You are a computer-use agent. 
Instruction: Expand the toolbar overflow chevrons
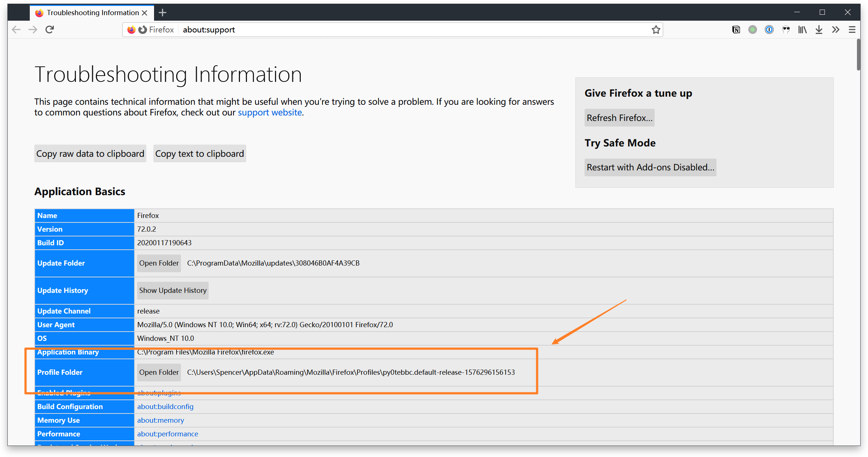click(836, 30)
